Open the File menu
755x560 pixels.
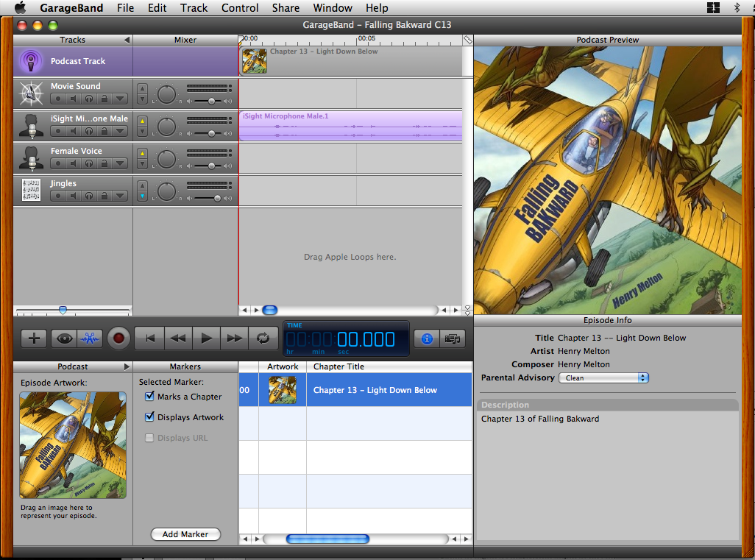coord(125,7)
